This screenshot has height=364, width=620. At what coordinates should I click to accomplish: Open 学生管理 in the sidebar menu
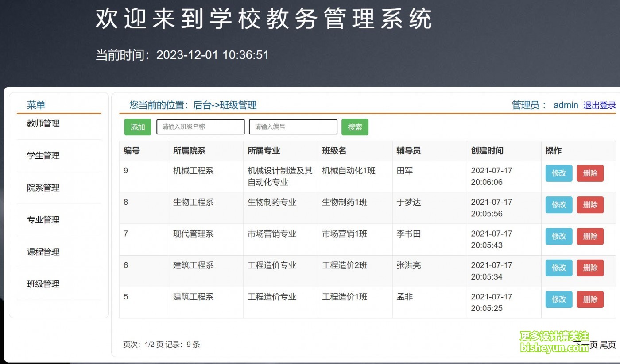click(x=43, y=156)
